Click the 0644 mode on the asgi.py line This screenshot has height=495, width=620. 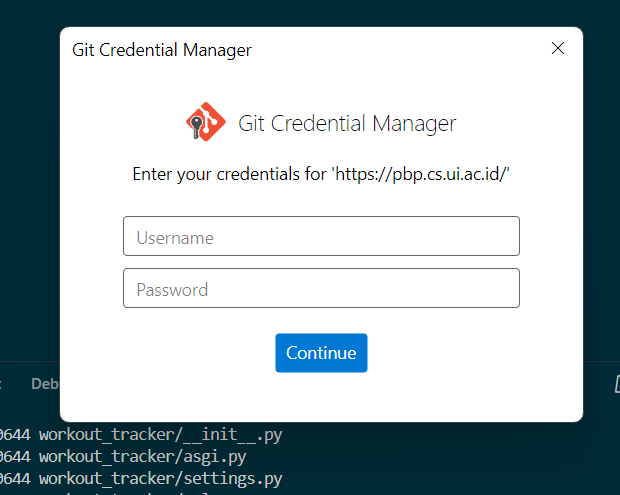tap(15, 457)
